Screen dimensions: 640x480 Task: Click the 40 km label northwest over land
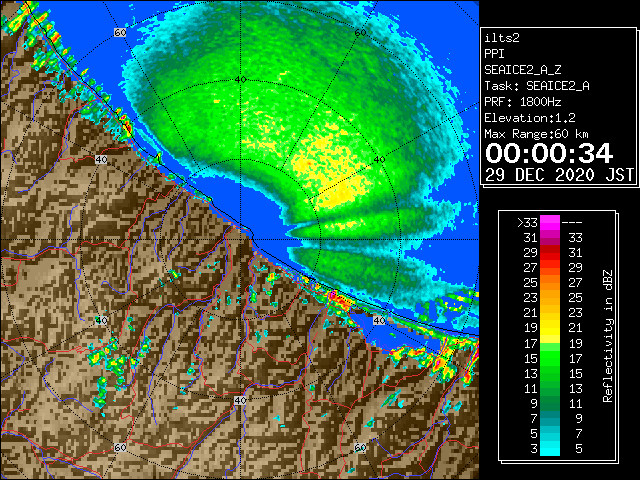click(101, 159)
